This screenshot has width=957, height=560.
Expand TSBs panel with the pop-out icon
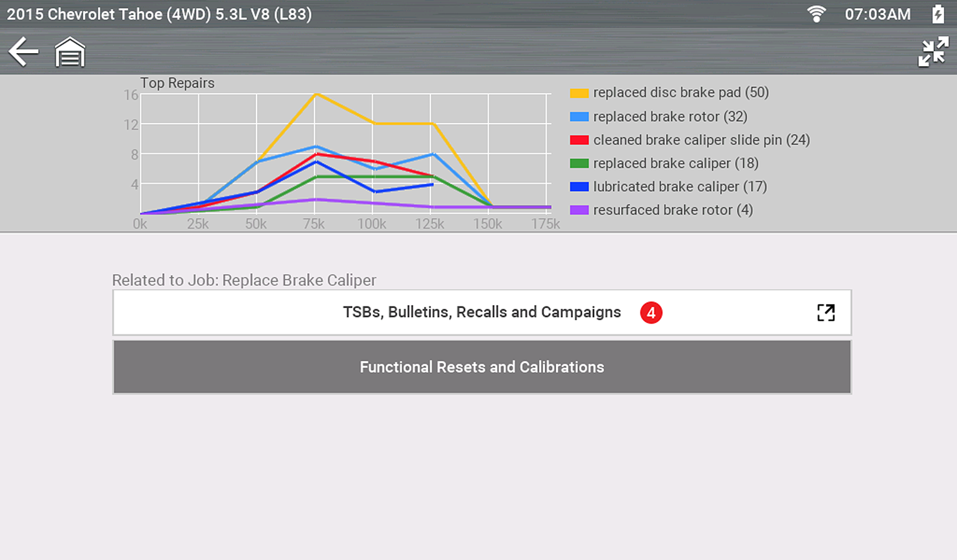point(826,312)
